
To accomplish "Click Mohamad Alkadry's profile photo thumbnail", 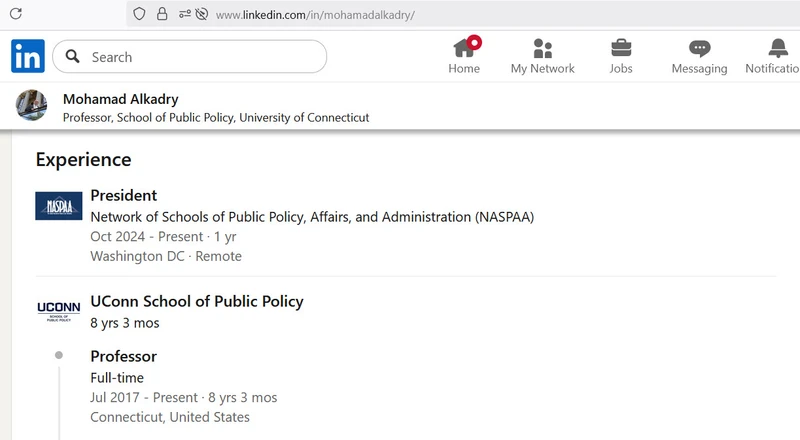I will point(31,106).
